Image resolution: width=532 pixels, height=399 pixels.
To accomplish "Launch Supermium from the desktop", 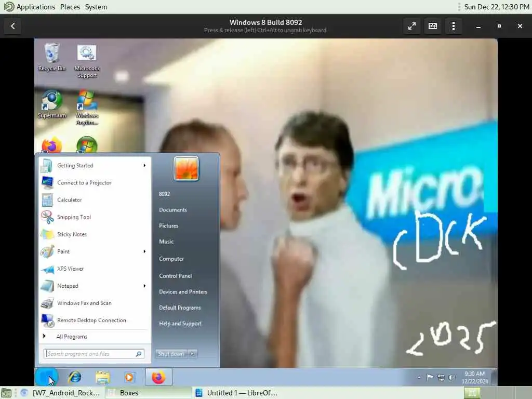I will coord(52,104).
